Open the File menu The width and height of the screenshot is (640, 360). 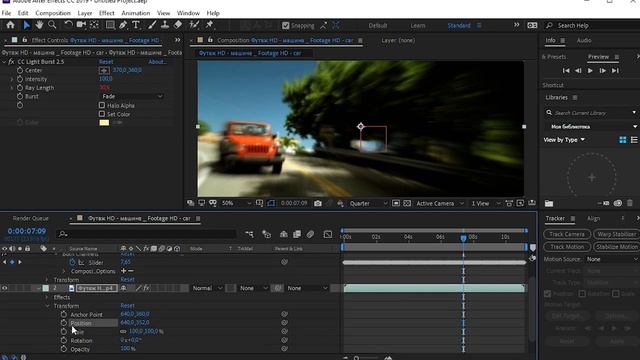[7, 13]
